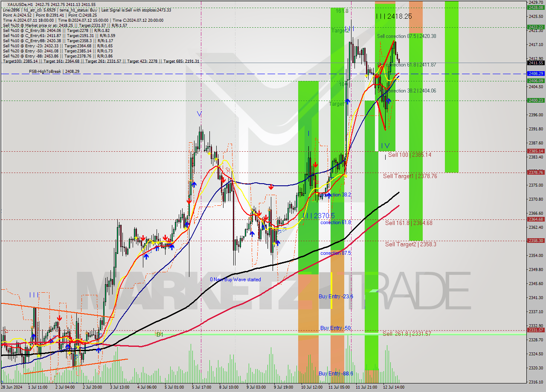Click the 2406.09 green price tag
Image resolution: width=546 pixels, height=392 pixels.
click(x=535, y=81)
